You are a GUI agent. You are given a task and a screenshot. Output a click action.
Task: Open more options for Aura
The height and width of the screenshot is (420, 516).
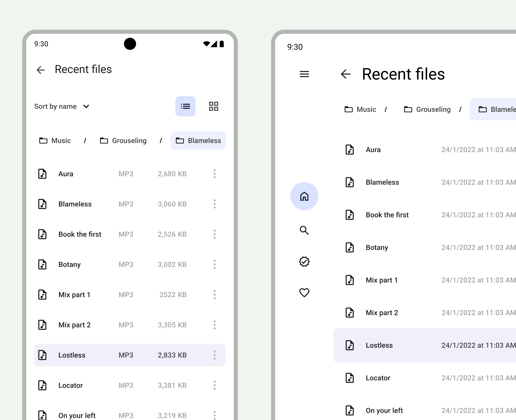click(x=214, y=174)
